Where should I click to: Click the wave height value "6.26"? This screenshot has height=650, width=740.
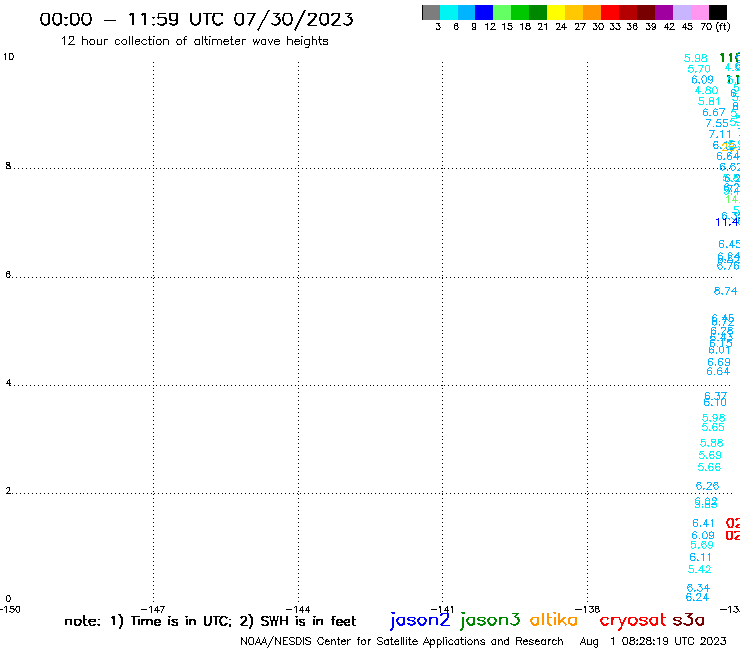(707, 486)
